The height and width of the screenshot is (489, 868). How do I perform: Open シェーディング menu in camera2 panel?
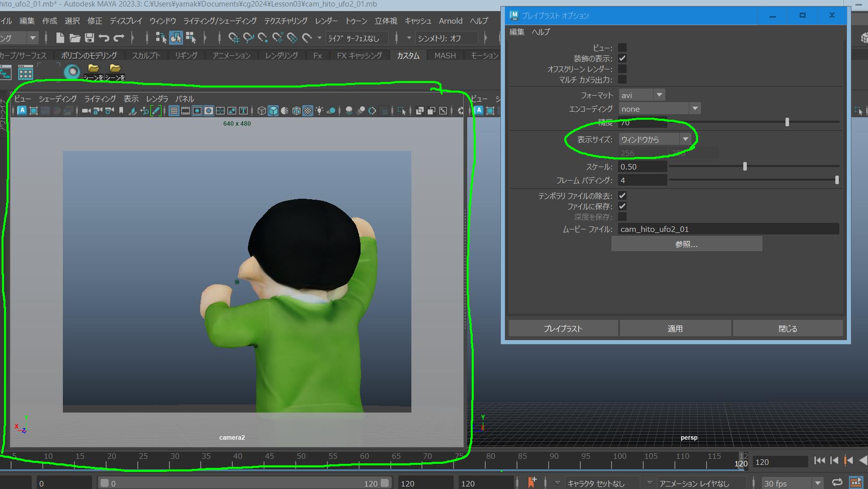(57, 99)
